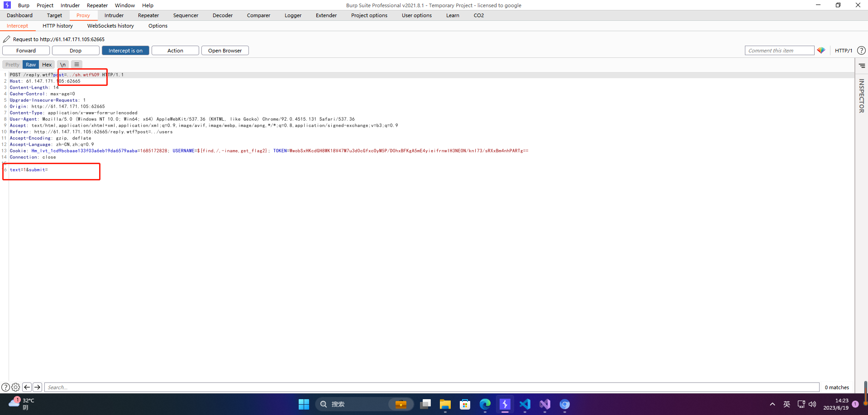Go to next search match arrow
Viewport: 868px width, 415px height.
point(38,387)
